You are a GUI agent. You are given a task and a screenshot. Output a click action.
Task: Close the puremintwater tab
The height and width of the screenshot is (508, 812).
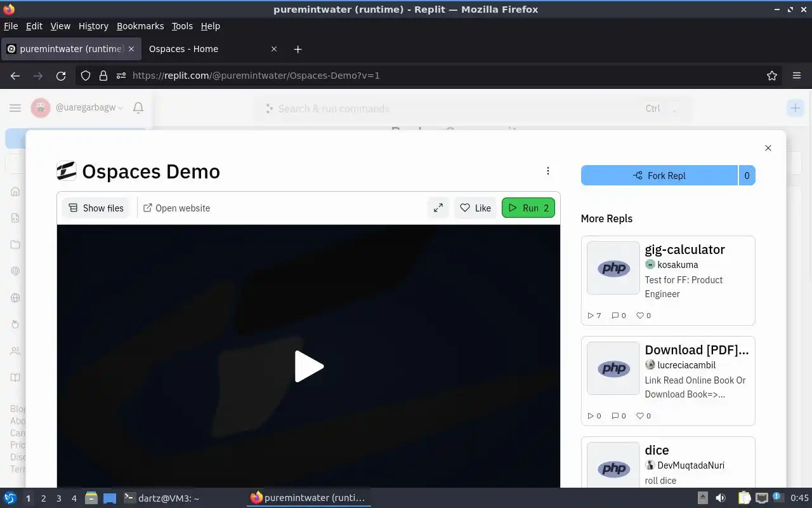[x=131, y=49]
